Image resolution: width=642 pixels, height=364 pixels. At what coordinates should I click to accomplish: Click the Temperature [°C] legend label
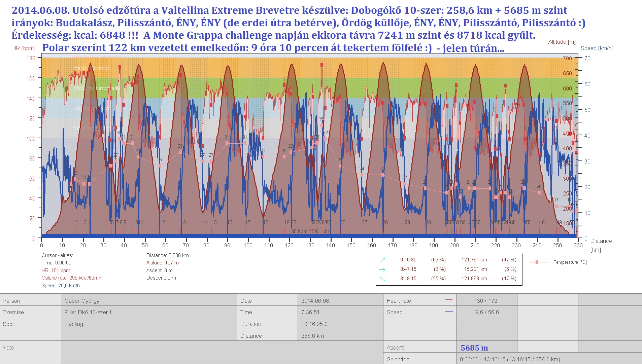570,262
